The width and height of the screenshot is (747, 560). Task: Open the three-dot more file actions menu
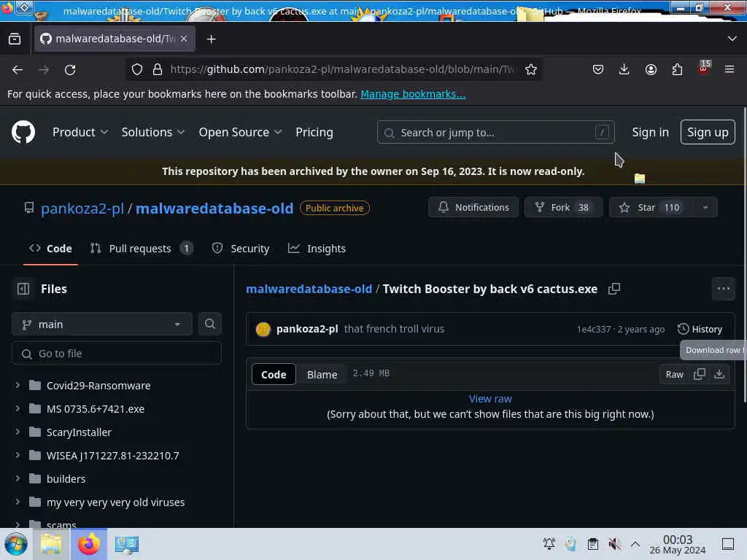pyautogui.click(x=723, y=289)
